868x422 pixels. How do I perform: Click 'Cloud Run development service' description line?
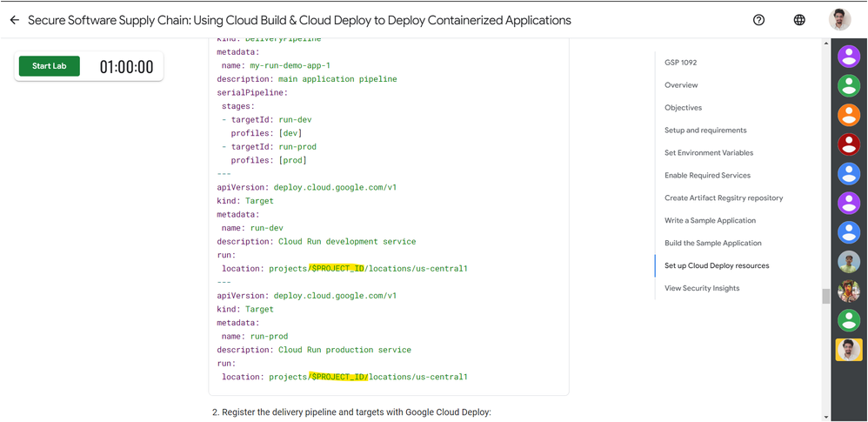(316, 242)
